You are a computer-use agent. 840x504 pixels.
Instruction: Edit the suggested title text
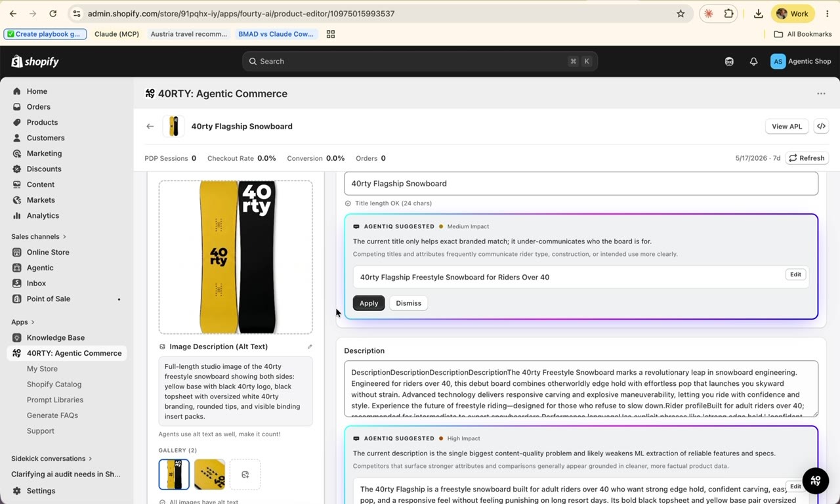(x=795, y=274)
